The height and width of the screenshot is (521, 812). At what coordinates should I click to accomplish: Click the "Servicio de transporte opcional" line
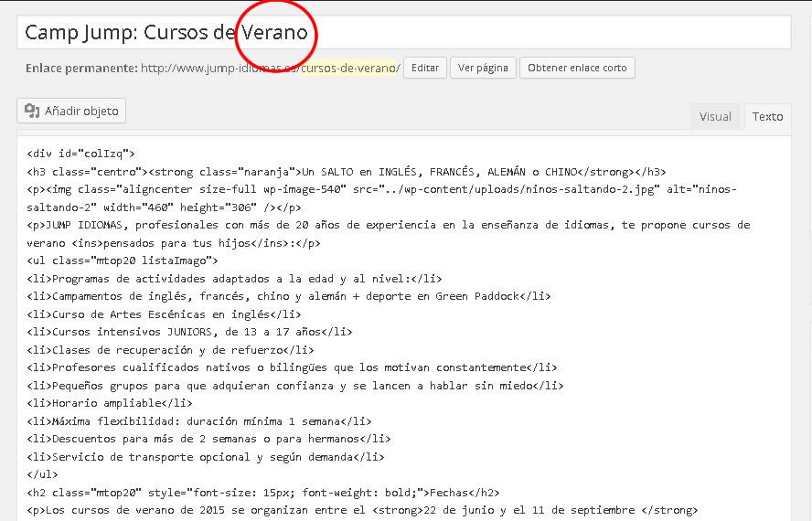[x=206, y=457]
